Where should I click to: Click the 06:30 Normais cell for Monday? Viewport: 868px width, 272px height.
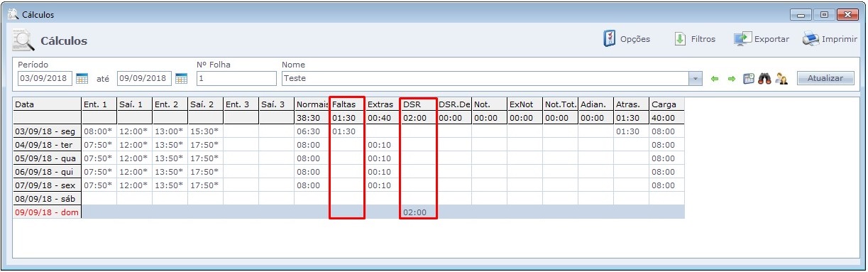pos(312,131)
